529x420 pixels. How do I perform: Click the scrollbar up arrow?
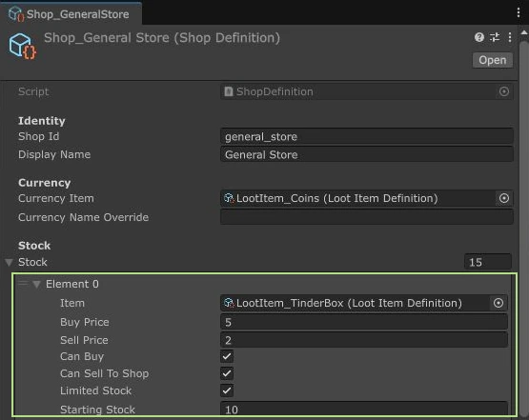point(524,33)
